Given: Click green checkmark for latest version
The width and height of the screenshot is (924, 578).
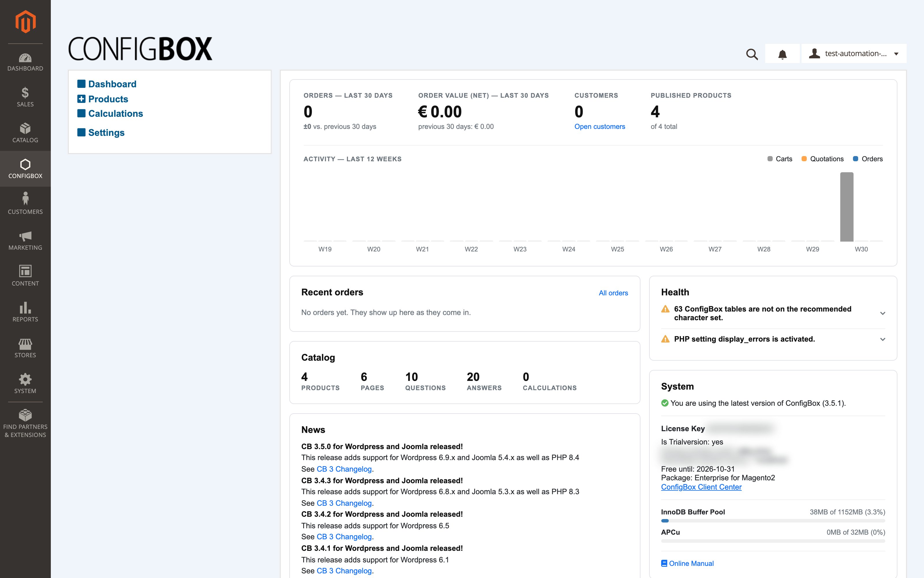Looking at the screenshot, I should coord(665,403).
